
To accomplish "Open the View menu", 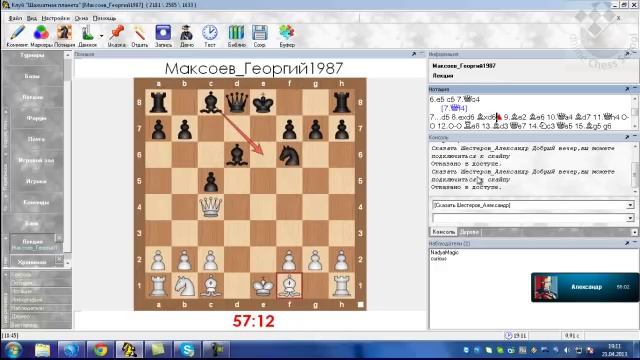I will coord(32,18).
